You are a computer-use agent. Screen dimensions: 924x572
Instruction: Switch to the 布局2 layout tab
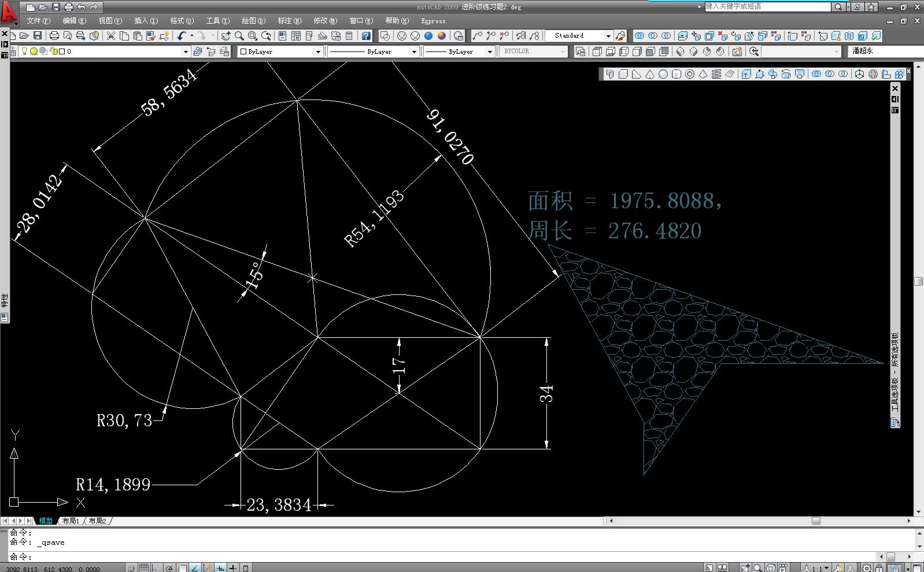pyautogui.click(x=97, y=521)
